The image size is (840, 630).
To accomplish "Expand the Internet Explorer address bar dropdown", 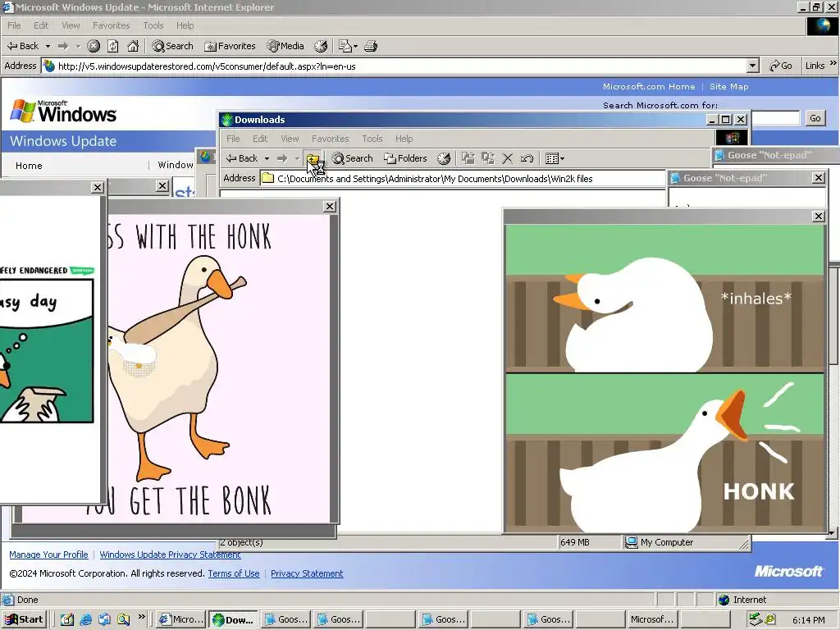I will point(753,66).
